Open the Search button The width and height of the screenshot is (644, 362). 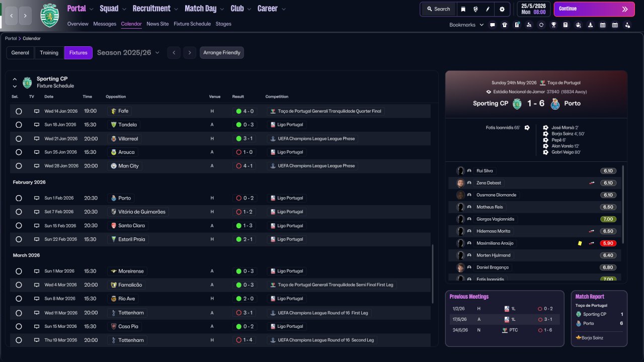pyautogui.click(x=438, y=9)
